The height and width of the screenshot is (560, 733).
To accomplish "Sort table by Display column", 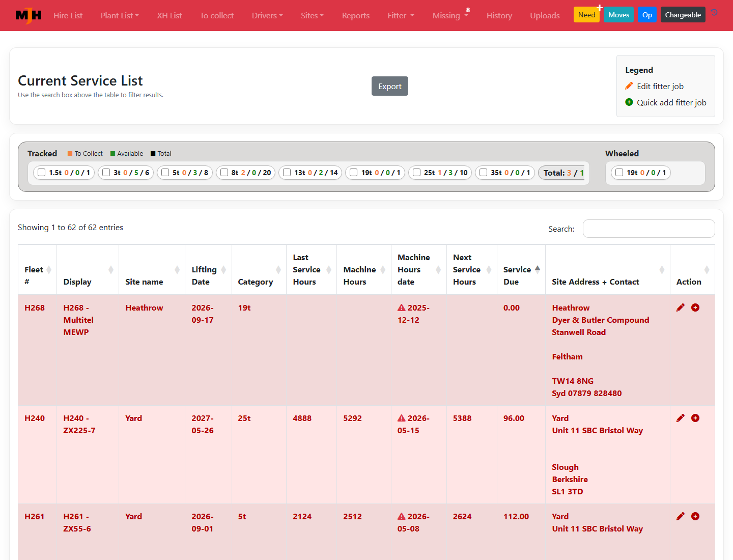I will click(x=88, y=269).
